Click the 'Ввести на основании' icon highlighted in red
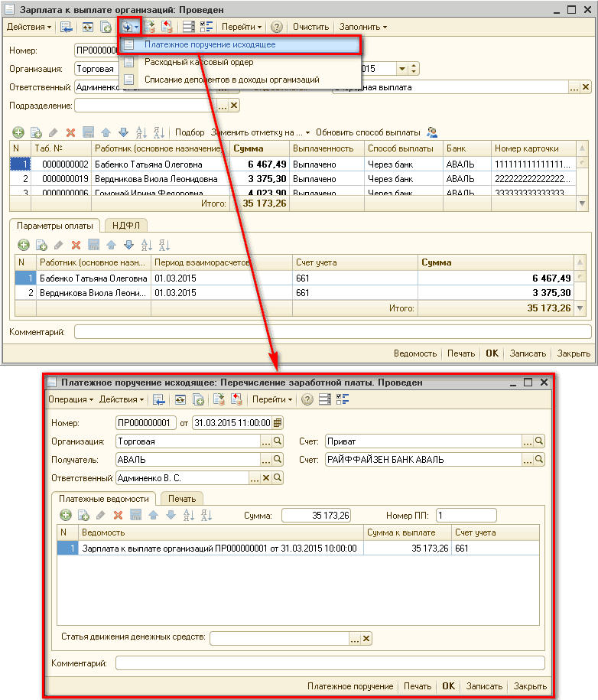The width and height of the screenshot is (598, 700). click(128, 27)
